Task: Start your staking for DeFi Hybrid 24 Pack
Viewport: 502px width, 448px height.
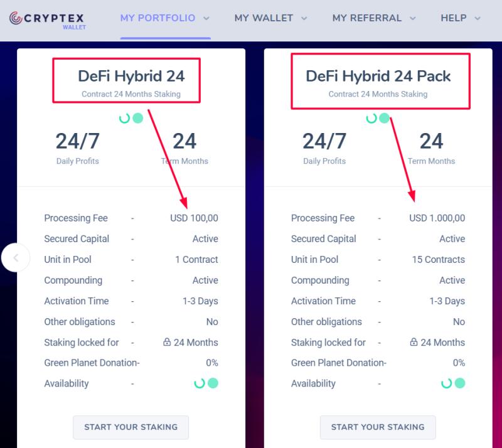Action: [x=378, y=427]
